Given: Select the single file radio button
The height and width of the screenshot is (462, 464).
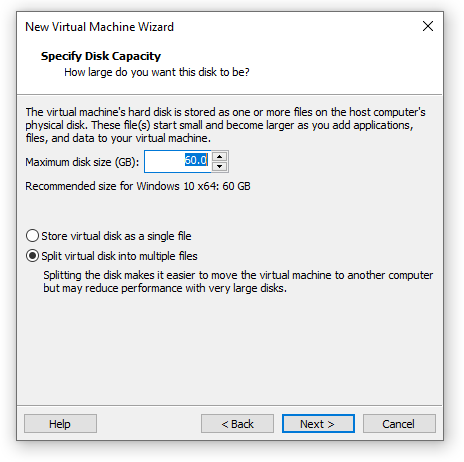Looking at the screenshot, I should [x=32, y=236].
